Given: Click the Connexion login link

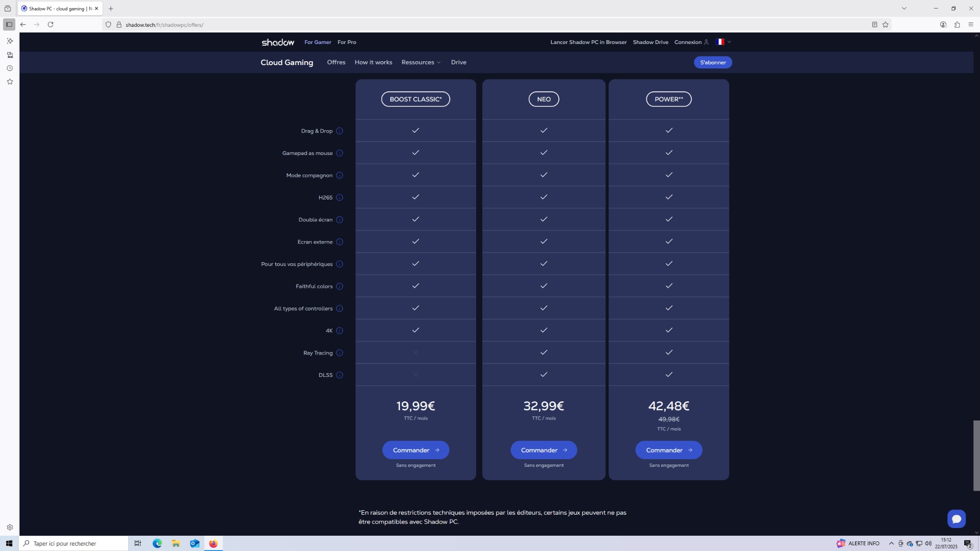Looking at the screenshot, I should pos(691,42).
